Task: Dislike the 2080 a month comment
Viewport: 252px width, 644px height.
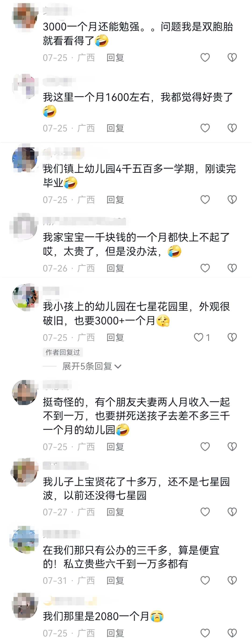Action: (x=232, y=633)
